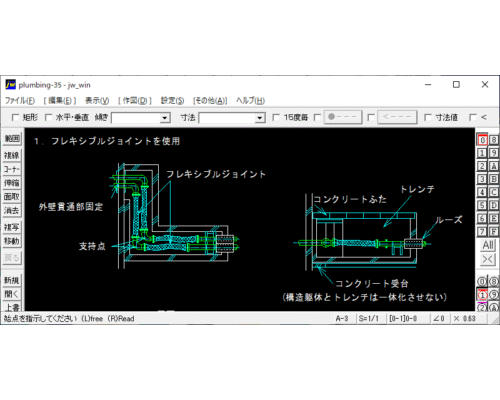
Task: Click the × 0.63 zoom indicator in status bar
Action: click(x=465, y=319)
